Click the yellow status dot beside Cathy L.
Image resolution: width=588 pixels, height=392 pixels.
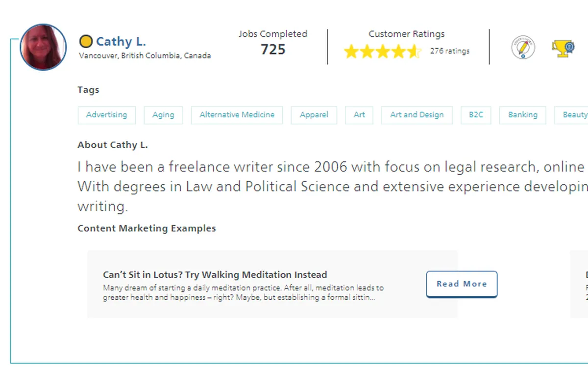coord(86,42)
